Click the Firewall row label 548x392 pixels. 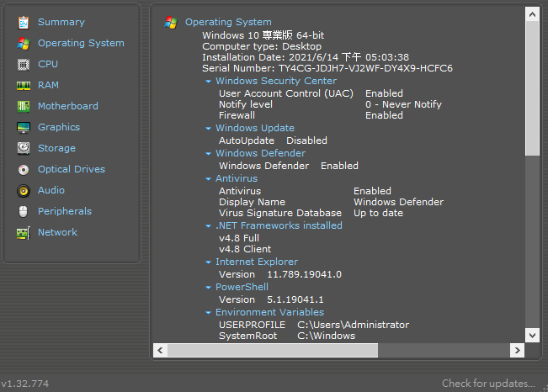[x=237, y=115]
